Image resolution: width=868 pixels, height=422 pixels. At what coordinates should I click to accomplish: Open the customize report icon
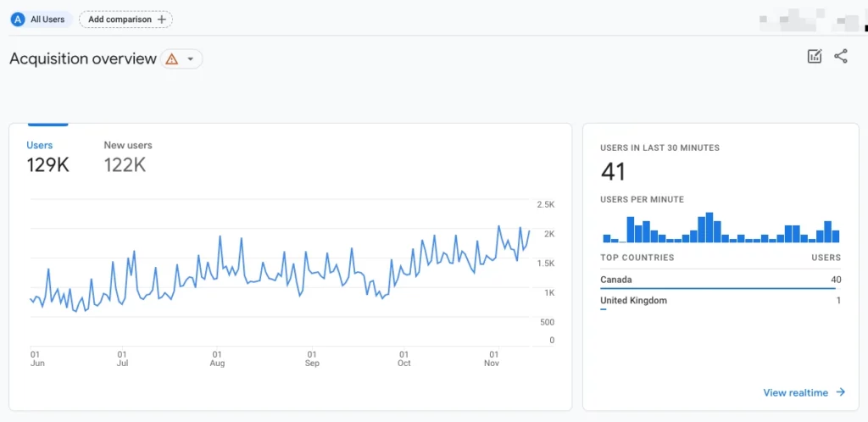click(815, 56)
